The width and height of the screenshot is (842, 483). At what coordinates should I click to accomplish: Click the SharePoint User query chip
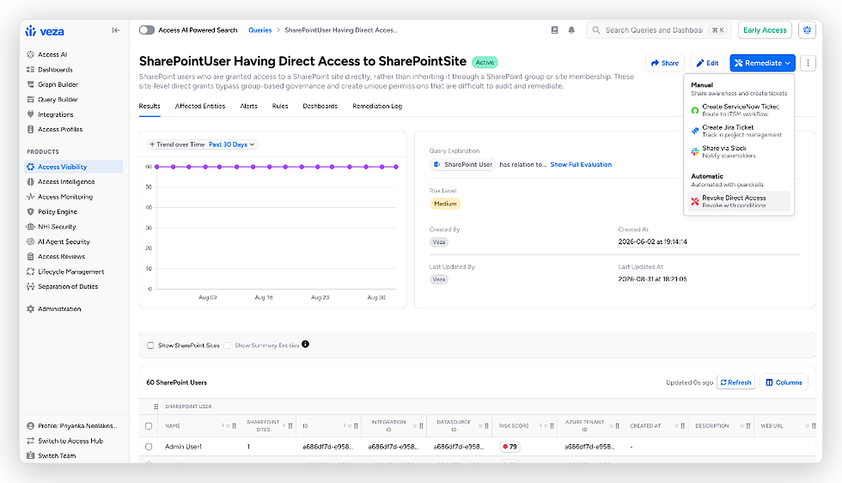(x=462, y=165)
